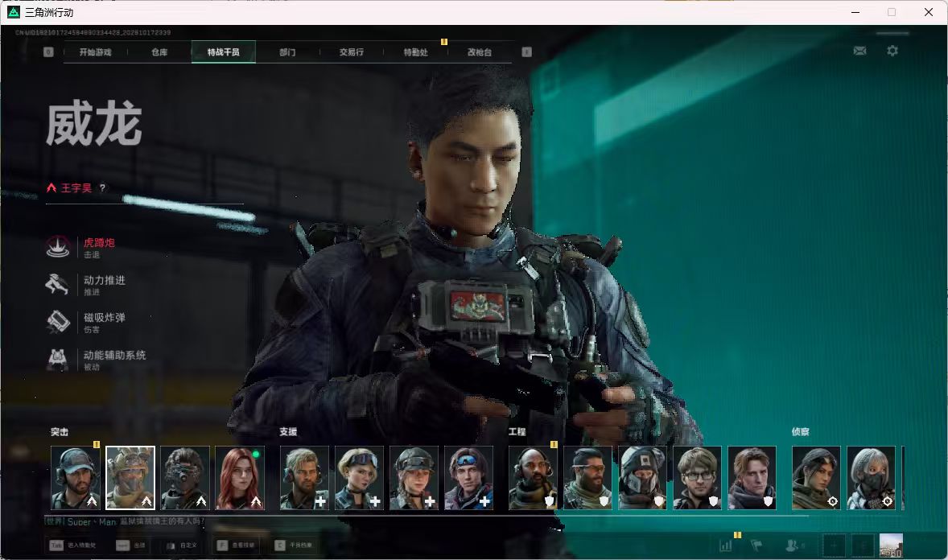Select the 工程 operator with full face mask
948x560 pixels.
point(643,478)
